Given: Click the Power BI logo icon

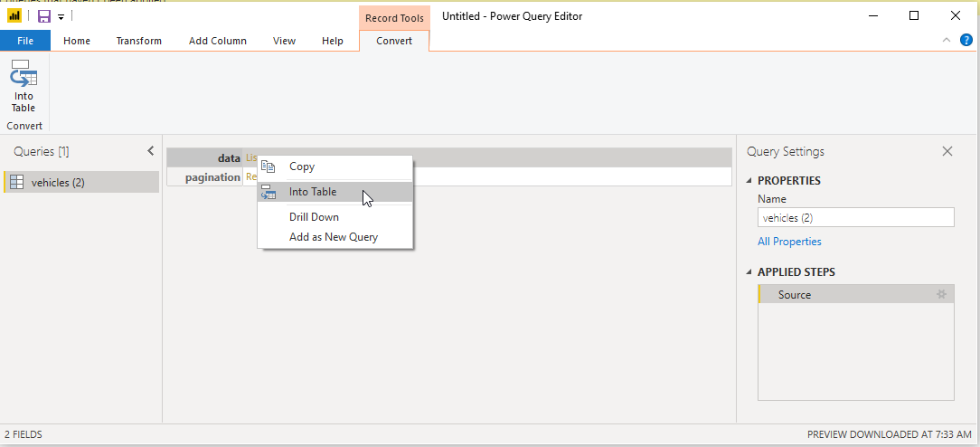Looking at the screenshot, I should pos(14,16).
